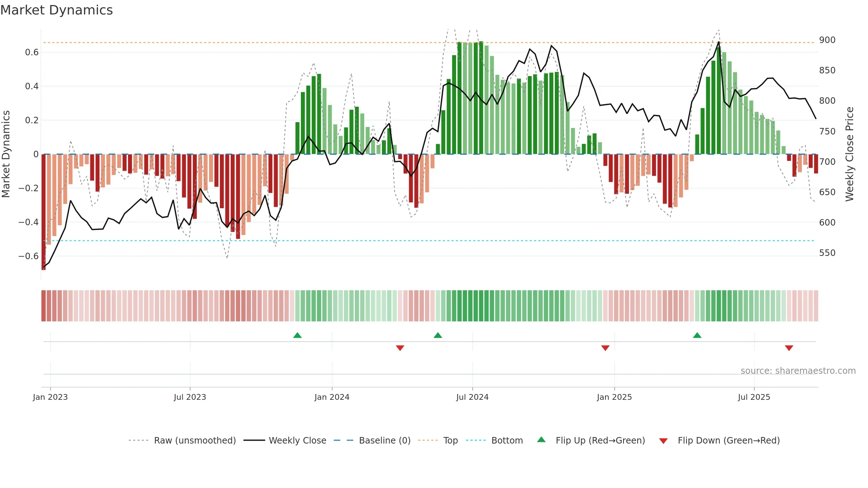This screenshot has width=868, height=488.
Task: Toggle Flip Up (Red→Green) legend entry
Action: (591, 440)
